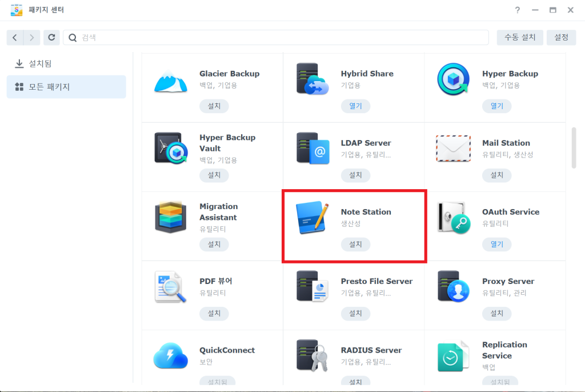This screenshot has height=392, width=585.
Task: Click the Presto File Server title
Action: tap(377, 281)
